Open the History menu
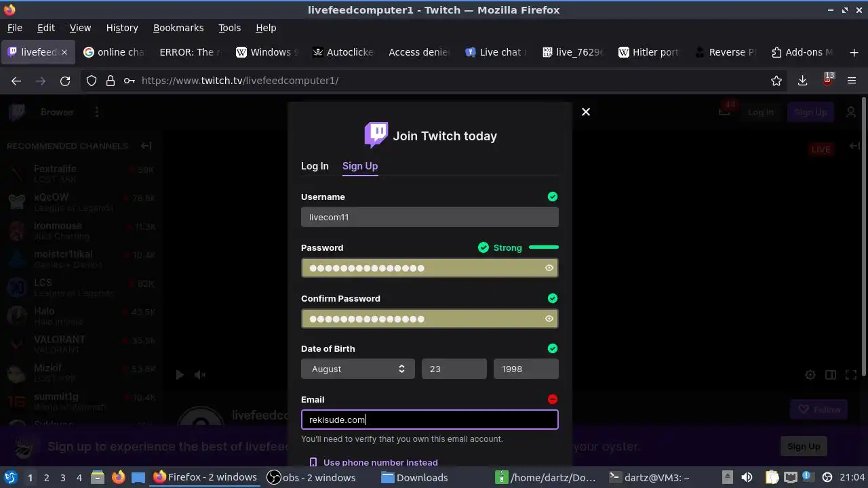Viewport: 868px width, 488px height. (x=122, y=28)
